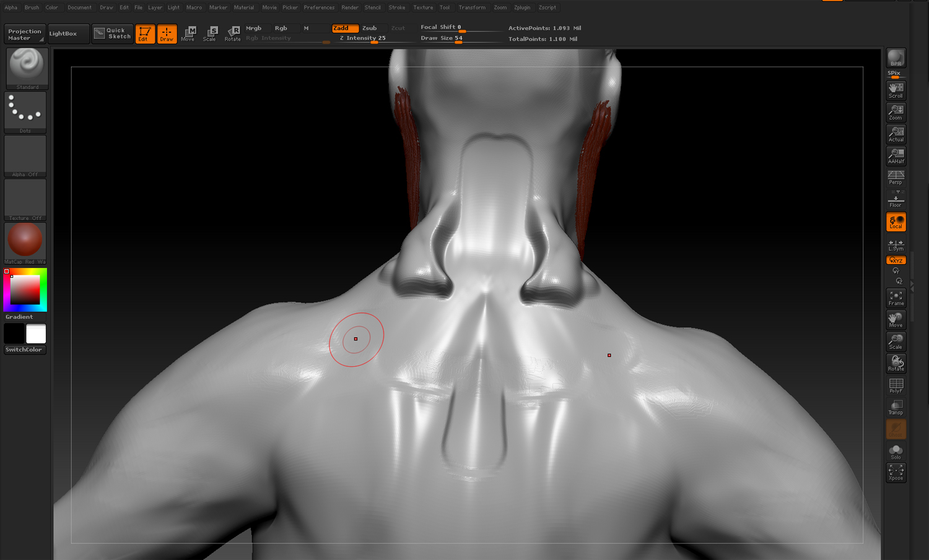The image size is (929, 560).
Task: Enable Zsub sculpting mode
Action: (370, 28)
